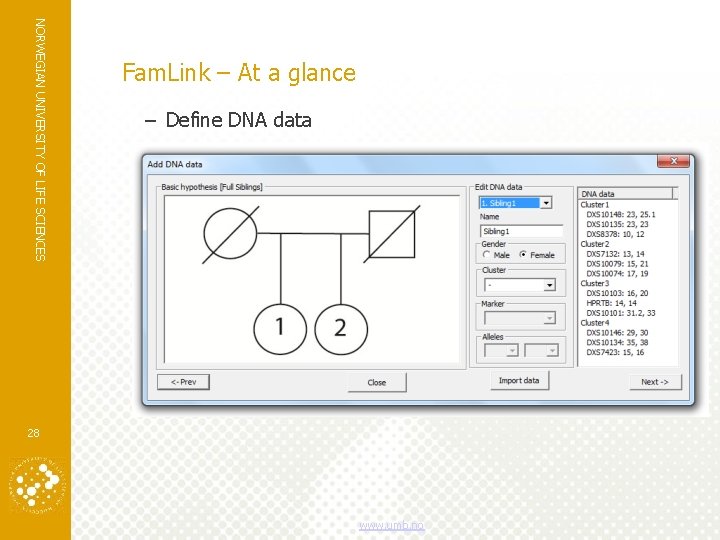This screenshot has height=540, width=720.
Task: Select the DXS7423: 15, 16 entry
Action: click(x=615, y=352)
